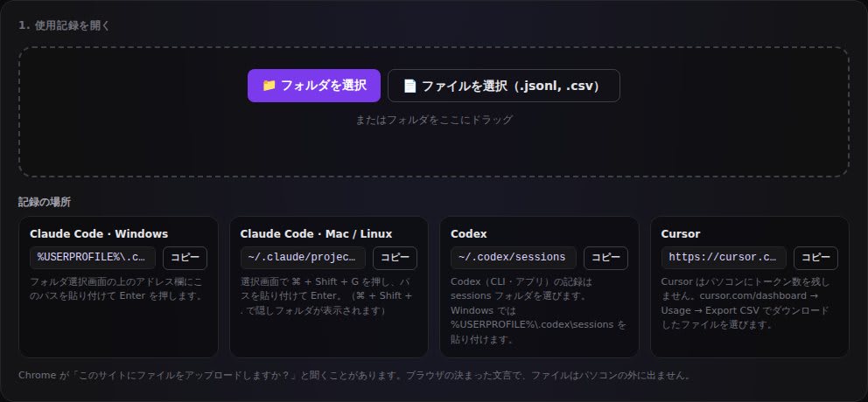Select the ~/.codex/sessions path field
This screenshot has width=868, height=402.
[x=513, y=258]
